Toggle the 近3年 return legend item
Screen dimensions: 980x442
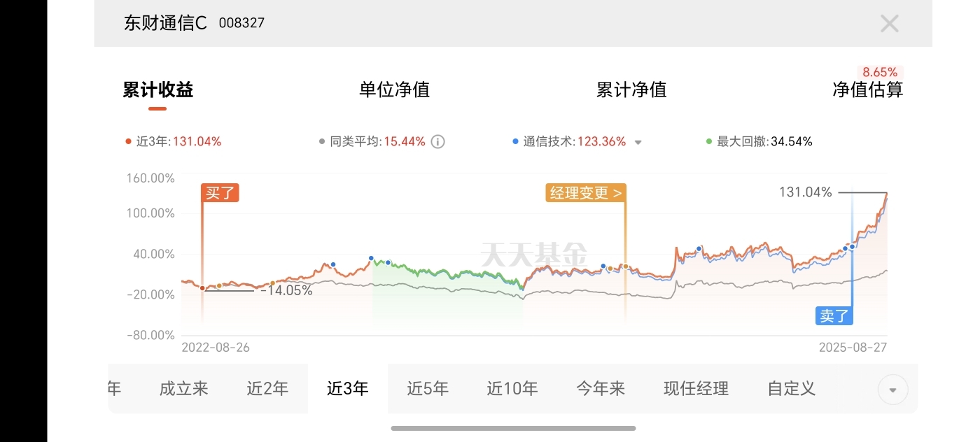173,141
